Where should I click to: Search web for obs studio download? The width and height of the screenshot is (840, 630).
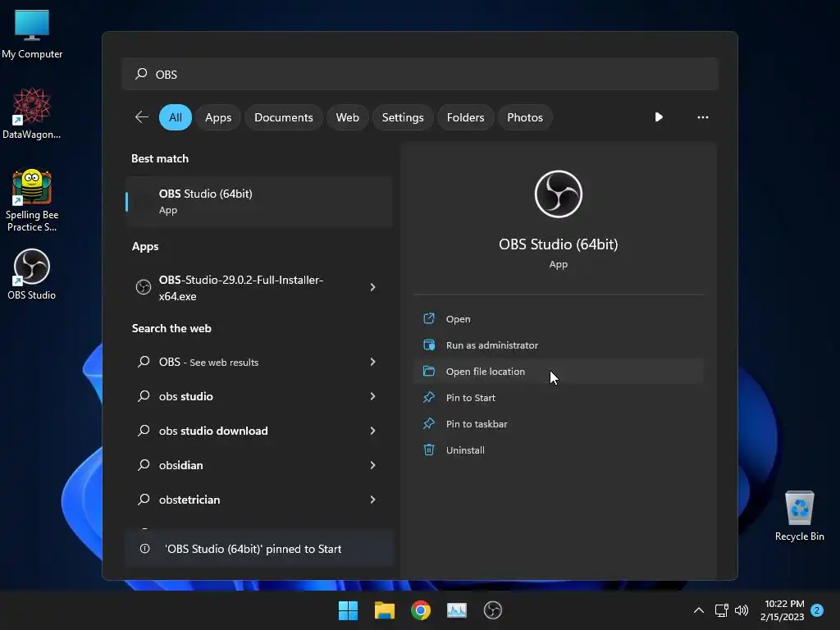[259, 430]
